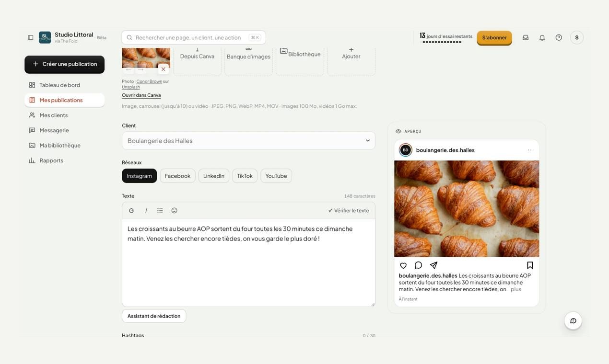Open the Client dropdown Boulangerie des Halles
This screenshot has height=364, width=609.
248,141
